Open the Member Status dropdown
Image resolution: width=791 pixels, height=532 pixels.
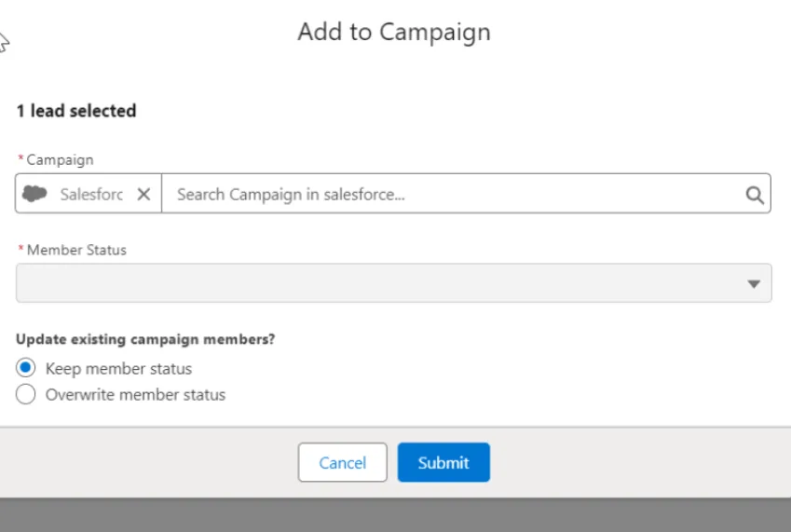coord(393,283)
